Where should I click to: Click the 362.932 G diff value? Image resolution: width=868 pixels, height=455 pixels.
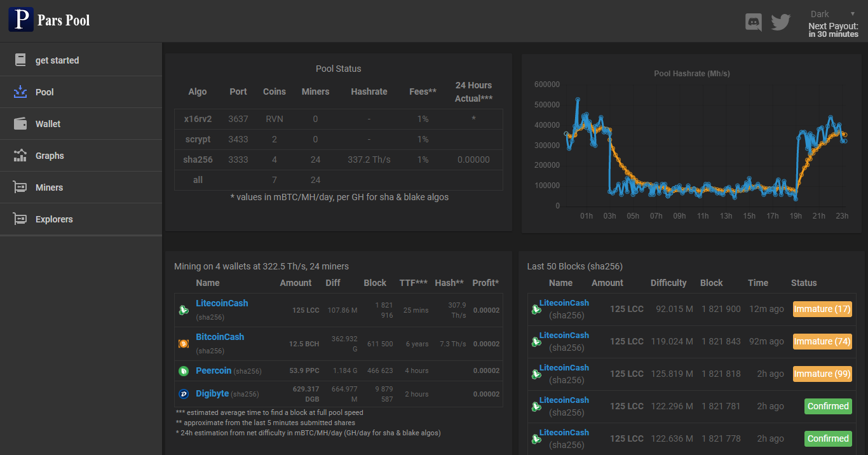coord(344,344)
